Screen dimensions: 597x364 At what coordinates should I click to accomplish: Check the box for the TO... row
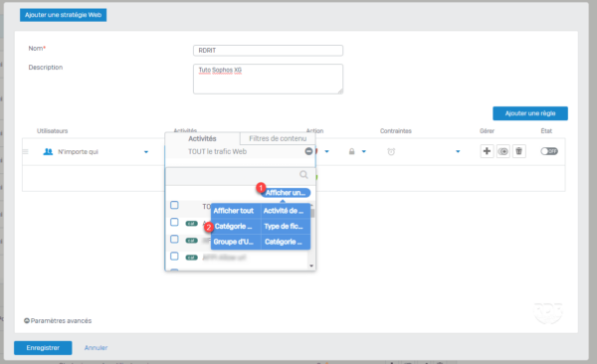pos(174,205)
